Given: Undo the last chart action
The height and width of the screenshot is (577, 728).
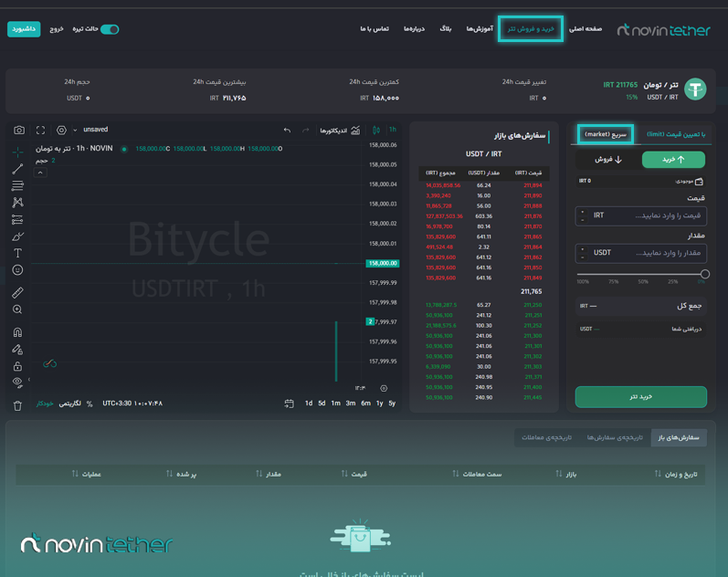Looking at the screenshot, I should [287, 131].
